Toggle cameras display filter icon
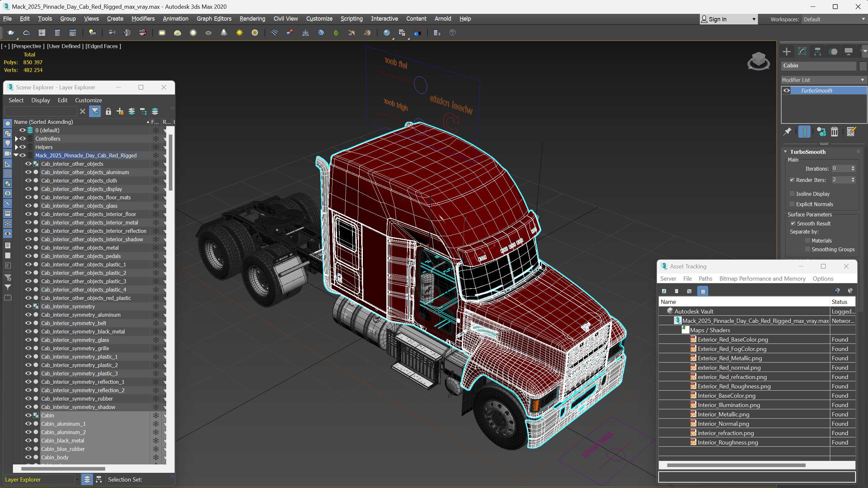Image resolution: width=868 pixels, height=488 pixels. [x=7, y=154]
